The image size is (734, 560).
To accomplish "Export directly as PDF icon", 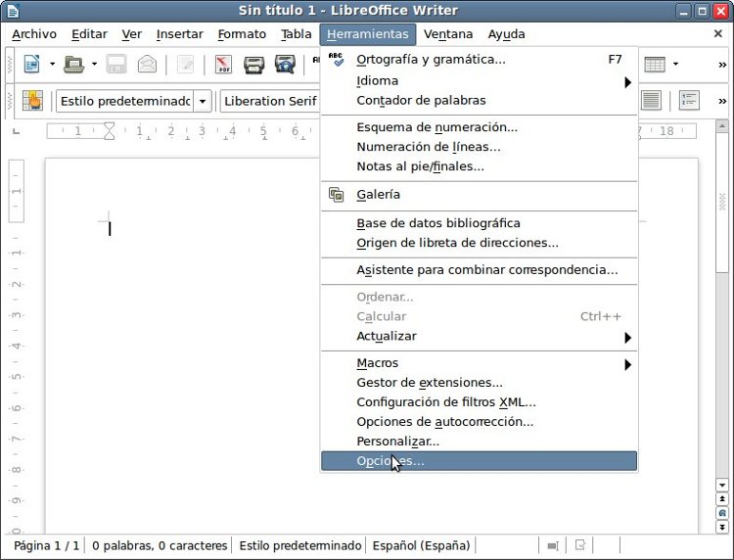I will (223, 65).
